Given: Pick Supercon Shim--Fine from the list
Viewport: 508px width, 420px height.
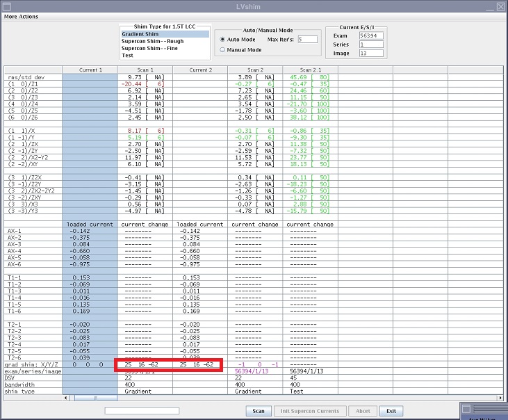Looking at the screenshot, I should [150, 48].
